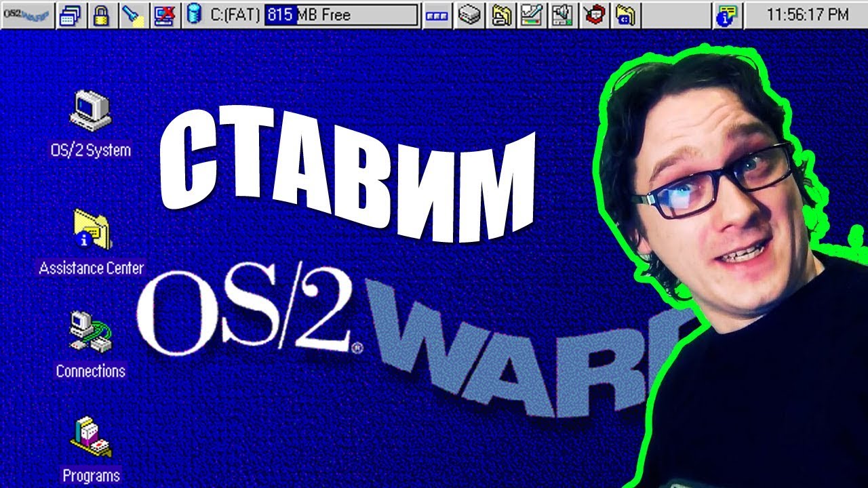
Task: Click the C:(FAT) drive label
Action: [235, 14]
